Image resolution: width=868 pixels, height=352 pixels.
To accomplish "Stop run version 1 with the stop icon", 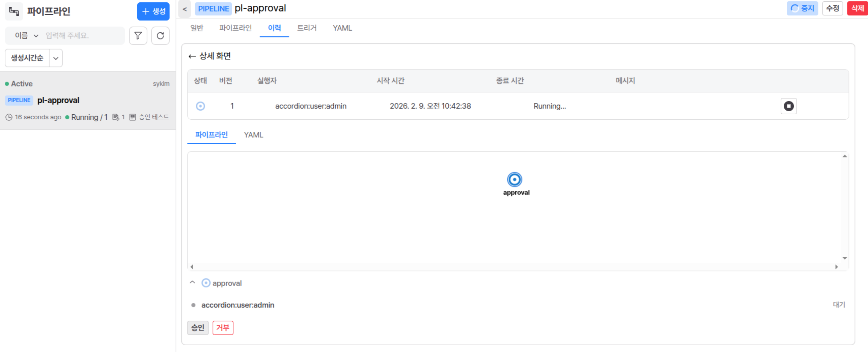I will tap(788, 106).
